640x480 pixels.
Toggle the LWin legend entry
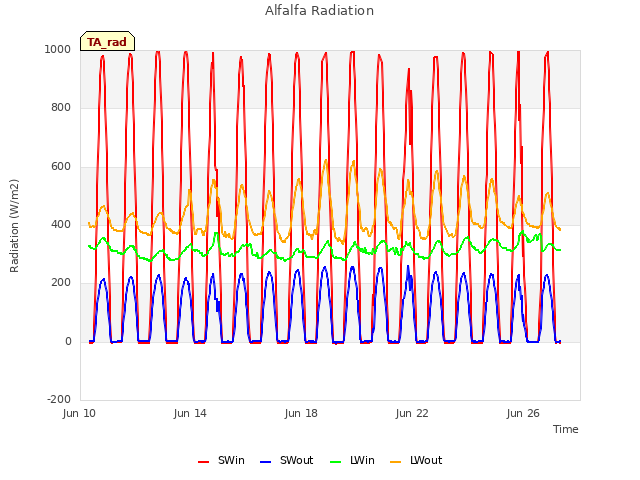pyautogui.click(x=352, y=460)
